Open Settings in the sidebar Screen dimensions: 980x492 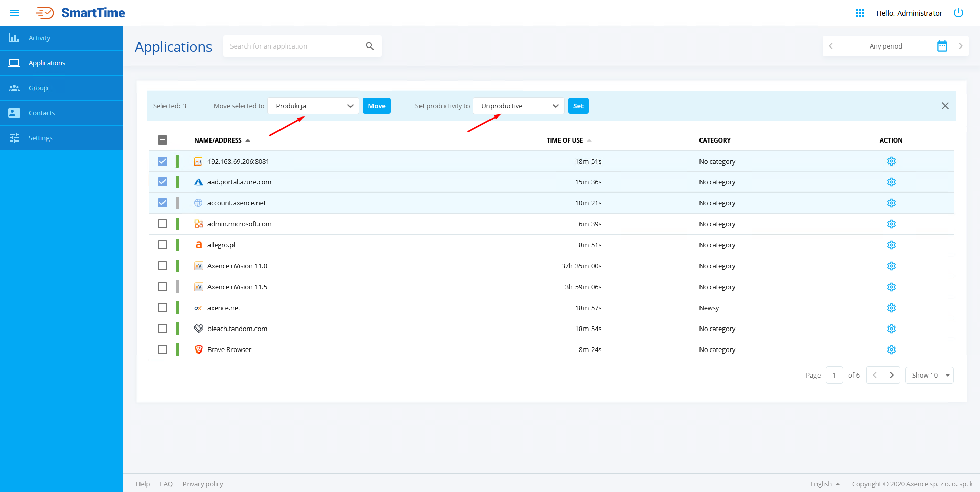pos(40,138)
